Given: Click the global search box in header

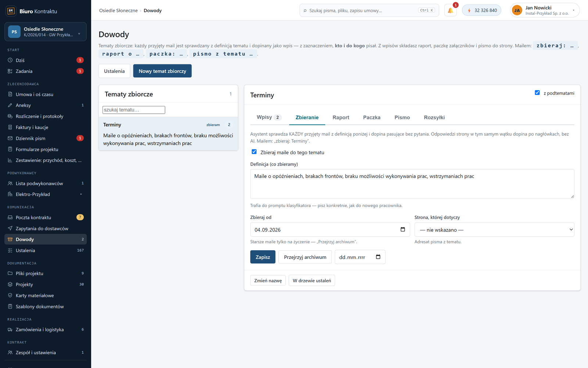Looking at the screenshot, I should click(x=369, y=10).
